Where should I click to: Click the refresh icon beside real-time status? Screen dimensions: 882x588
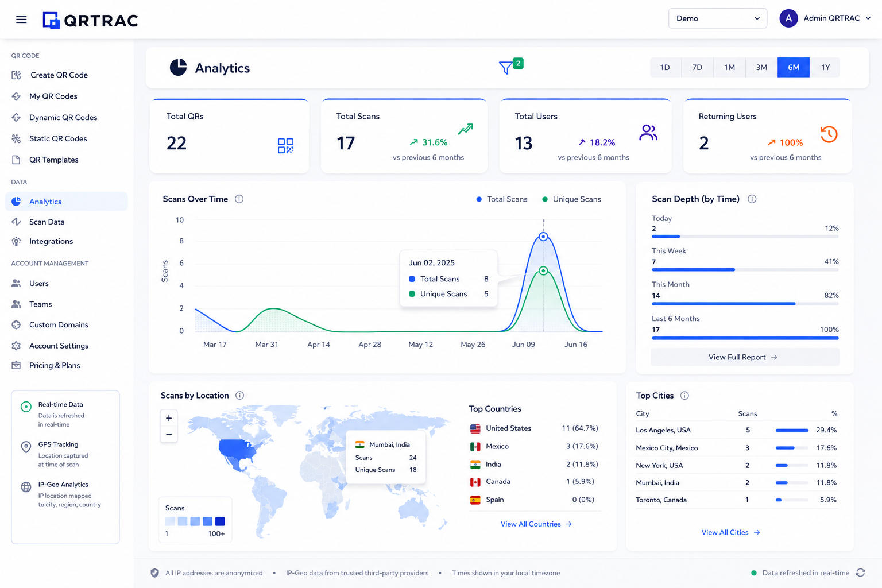pyautogui.click(x=860, y=572)
